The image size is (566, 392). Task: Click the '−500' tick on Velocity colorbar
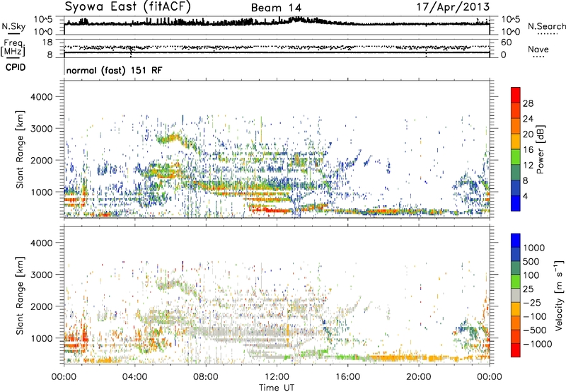click(x=535, y=330)
